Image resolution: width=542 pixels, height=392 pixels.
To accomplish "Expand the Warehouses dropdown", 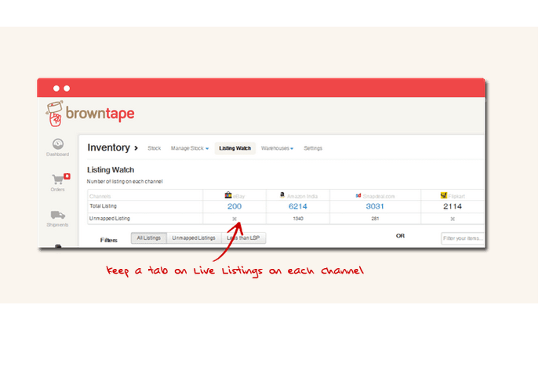I will [277, 148].
